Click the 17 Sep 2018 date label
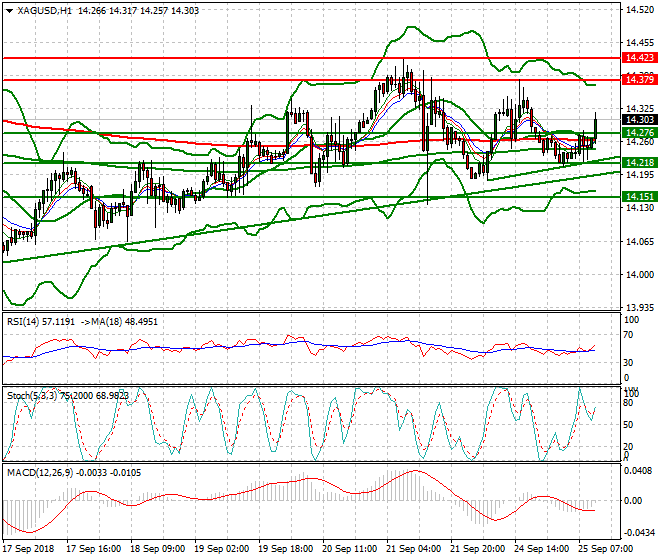The width and height of the screenshot is (660, 560). (x=28, y=549)
